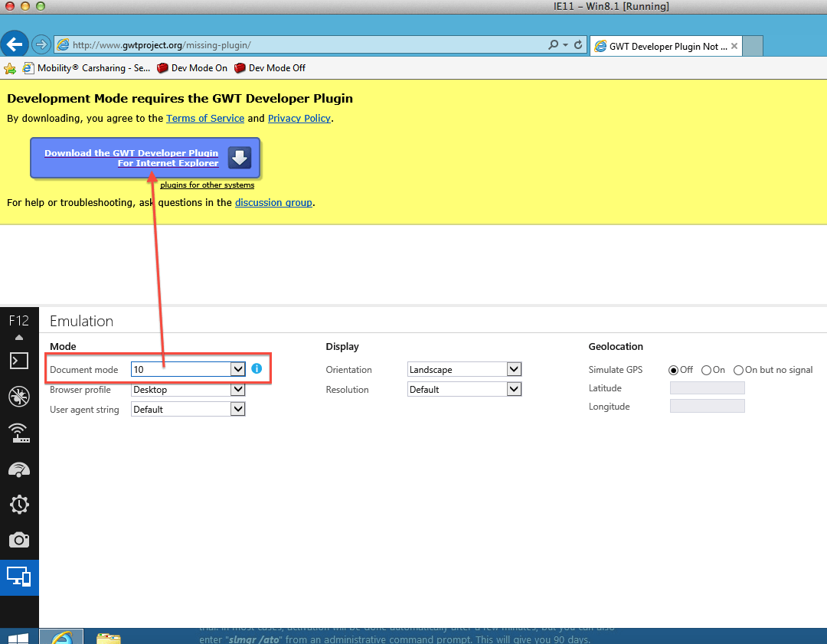Select 'On but no signal' GPS option
This screenshot has width=827, height=644.
(x=738, y=370)
